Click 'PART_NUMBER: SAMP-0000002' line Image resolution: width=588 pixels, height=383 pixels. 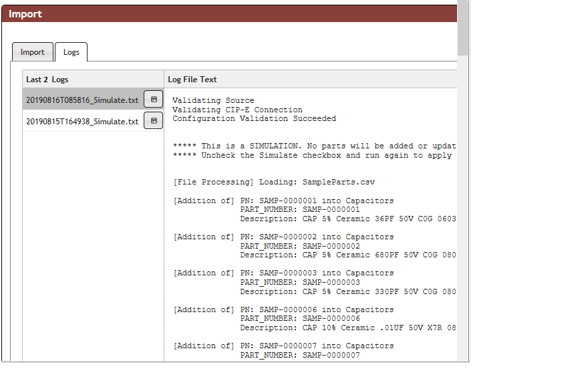[x=300, y=246]
